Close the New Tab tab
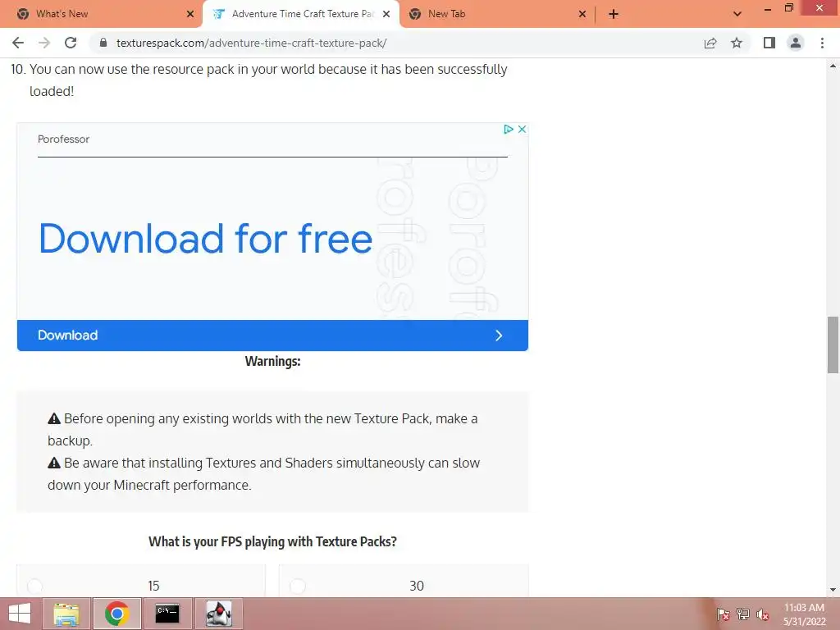The width and height of the screenshot is (840, 630). click(x=582, y=14)
